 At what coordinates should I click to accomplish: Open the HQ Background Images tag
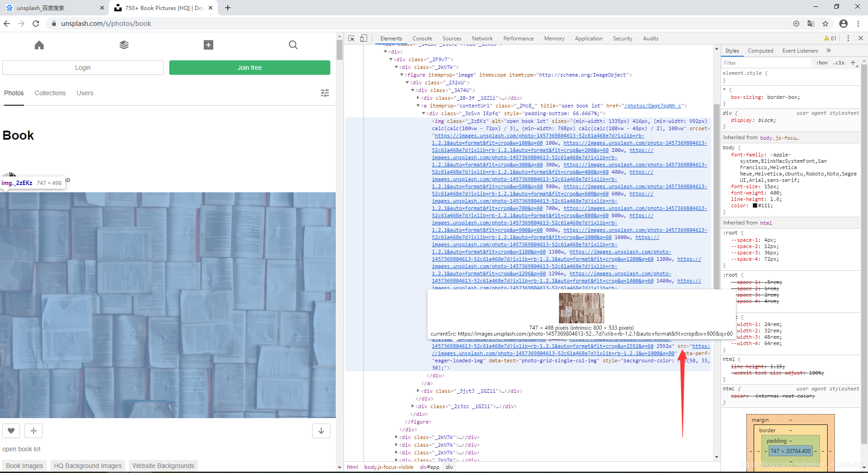click(x=88, y=466)
